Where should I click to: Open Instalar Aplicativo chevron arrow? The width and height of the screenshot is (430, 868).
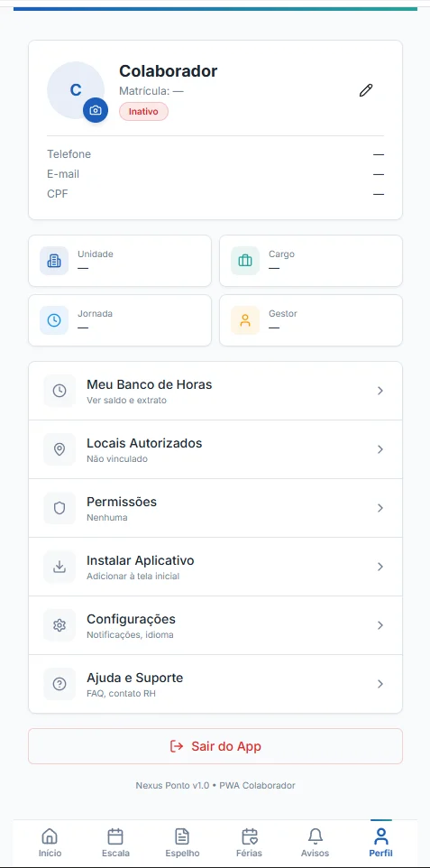(380, 567)
